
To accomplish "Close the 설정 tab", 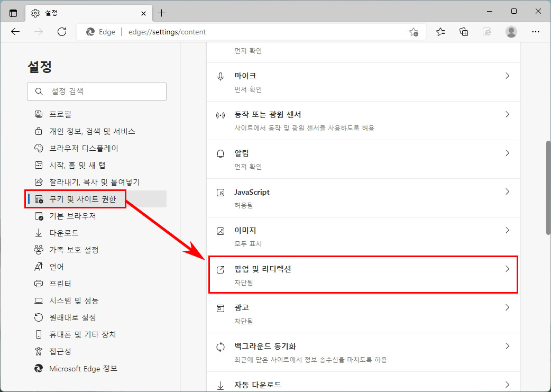I will point(143,13).
